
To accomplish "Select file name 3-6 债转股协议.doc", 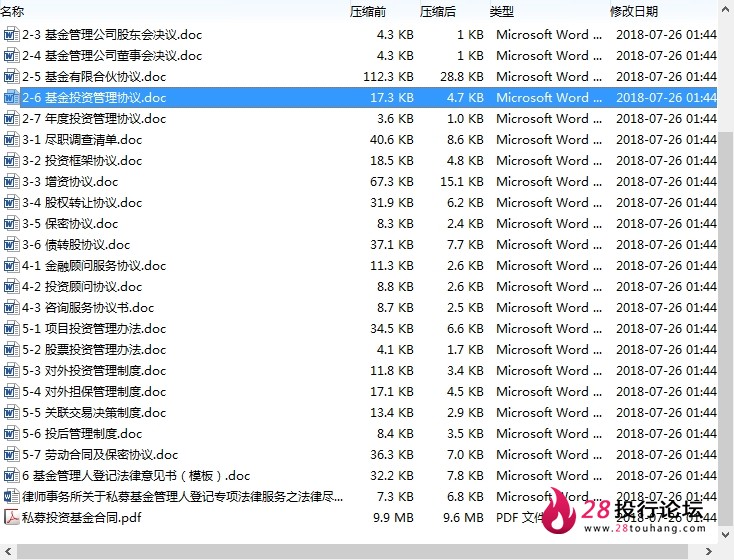I will coord(76,244).
